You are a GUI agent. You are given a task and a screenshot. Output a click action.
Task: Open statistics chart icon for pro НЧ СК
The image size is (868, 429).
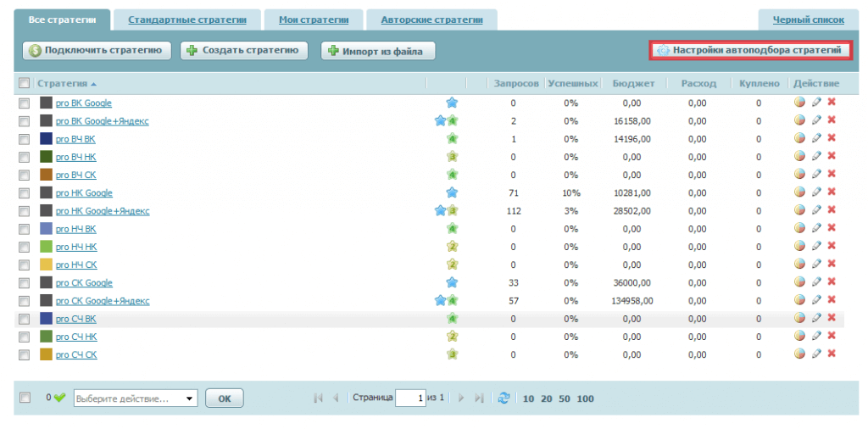click(799, 264)
